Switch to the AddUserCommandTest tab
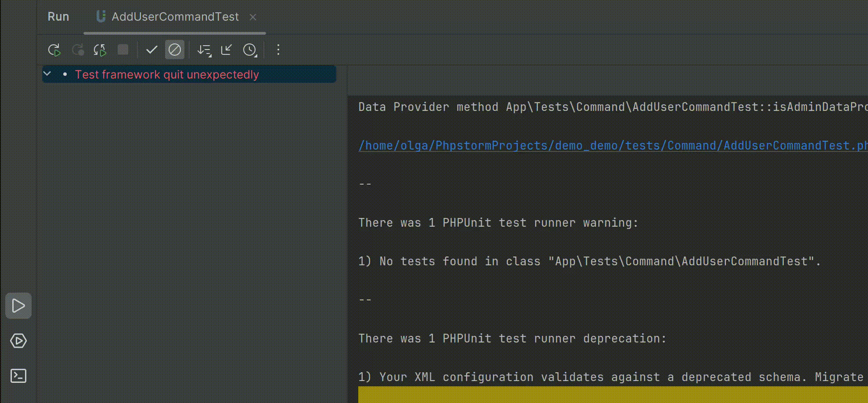 (x=175, y=17)
